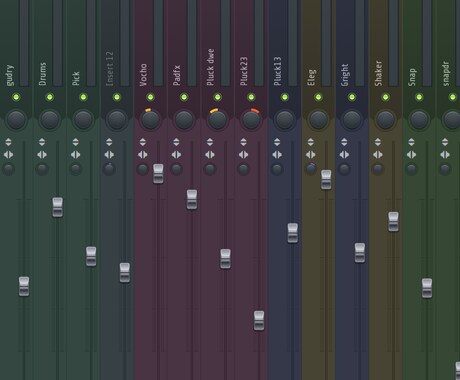Viewport: 460px width, 380px height.
Task: Click the Shaker stereo separation knob
Action: [378, 169]
